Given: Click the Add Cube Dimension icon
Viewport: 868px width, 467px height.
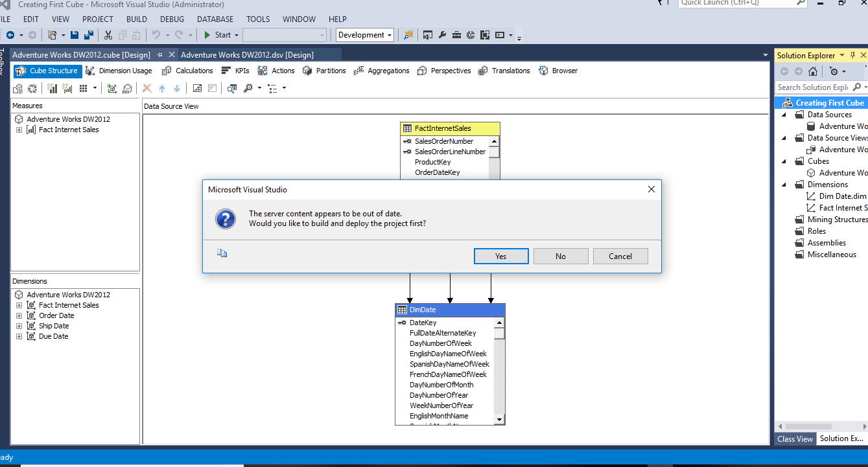Looking at the screenshot, I should (x=112, y=88).
